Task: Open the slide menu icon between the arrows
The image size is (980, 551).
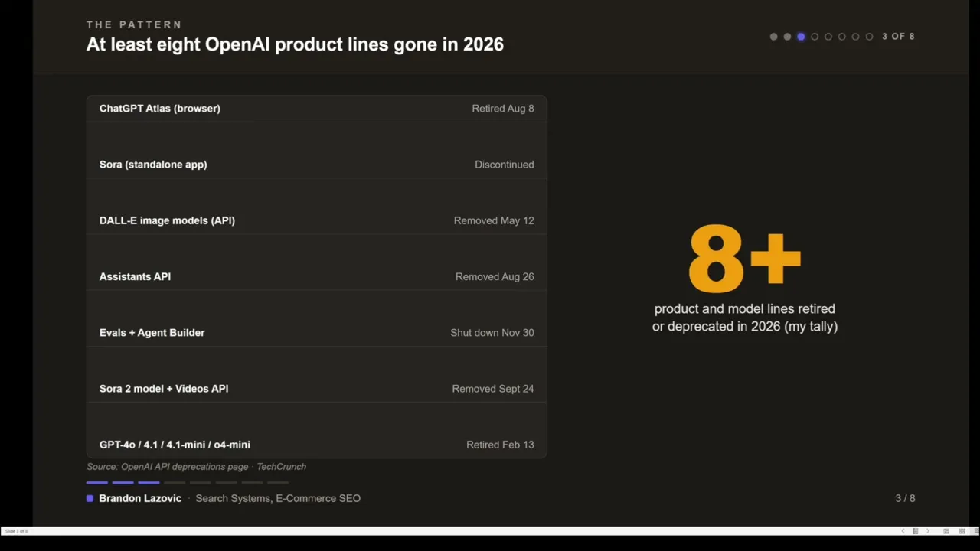Action: tap(915, 531)
